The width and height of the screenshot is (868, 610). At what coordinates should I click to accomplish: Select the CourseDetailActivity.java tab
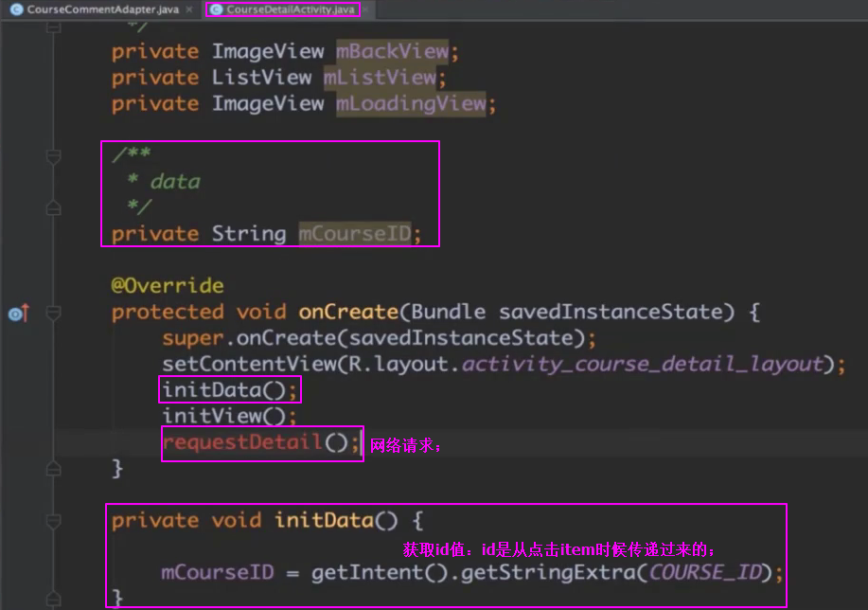(290, 9)
